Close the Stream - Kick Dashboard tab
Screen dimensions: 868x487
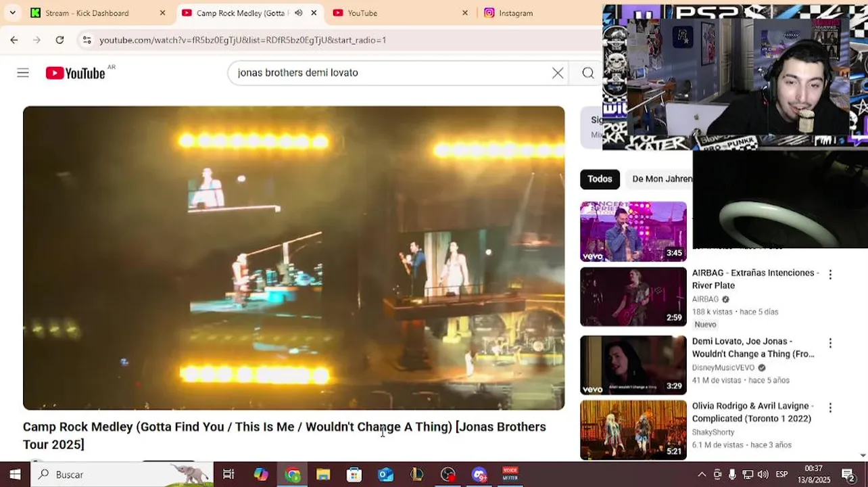[x=162, y=13]
